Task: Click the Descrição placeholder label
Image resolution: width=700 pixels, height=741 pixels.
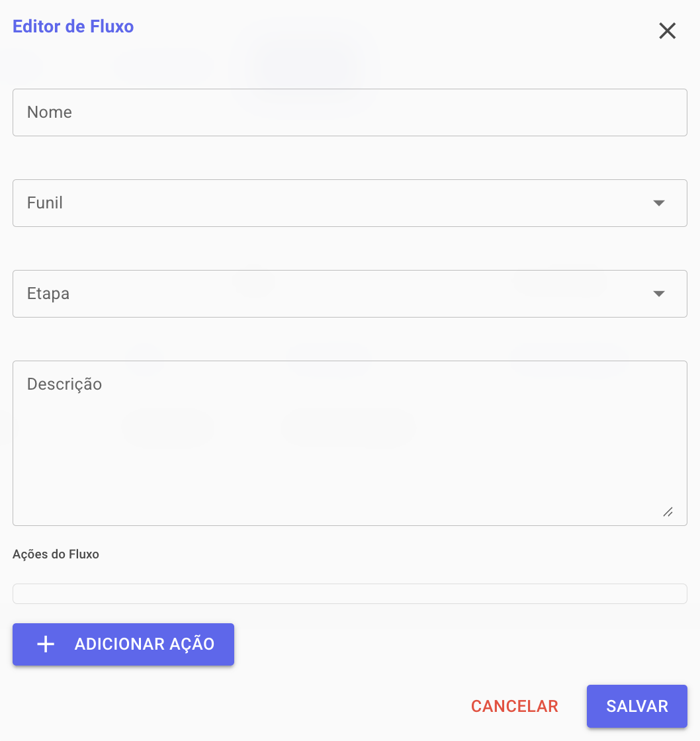Action: click(64, 384)
